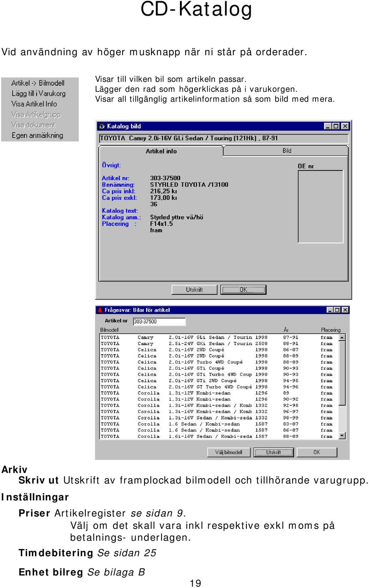Select row 'Corolla 1.3i-16V Kombi-sedan / Komb 96-97'
This screenshot has height=588, width=369.
click(x=219, y=412)
